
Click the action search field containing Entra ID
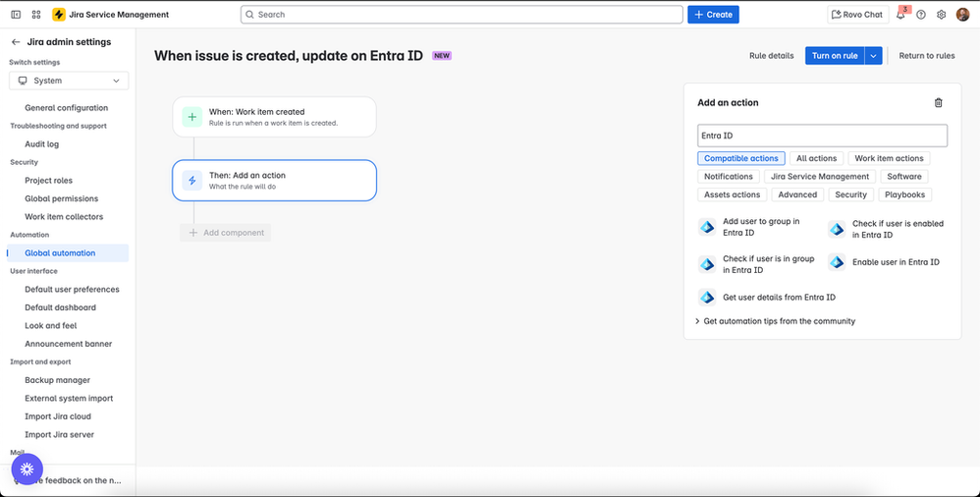822,136
